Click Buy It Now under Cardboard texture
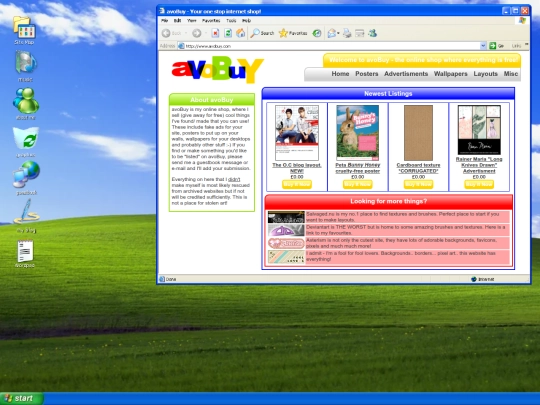 418,184
